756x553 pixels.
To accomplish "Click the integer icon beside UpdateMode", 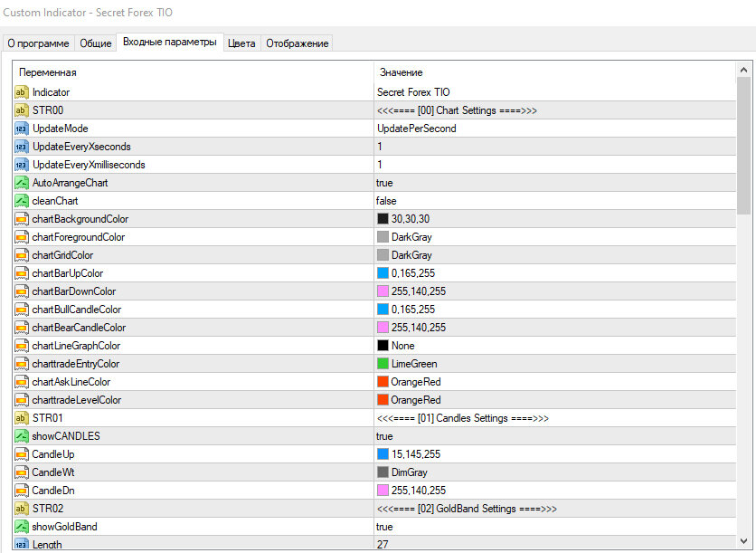I will click(21, 129).
